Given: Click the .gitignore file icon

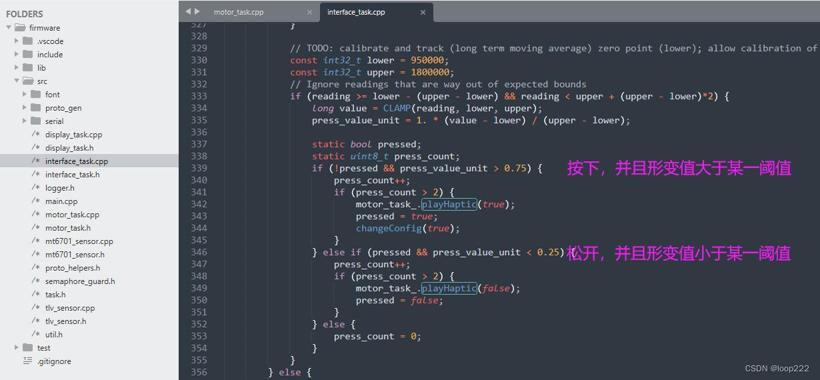Looking at the screenshot, I should click(x=28, y=361).
